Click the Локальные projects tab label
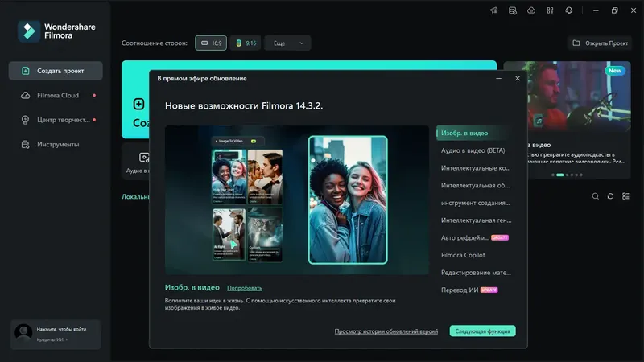 [135, 197]
